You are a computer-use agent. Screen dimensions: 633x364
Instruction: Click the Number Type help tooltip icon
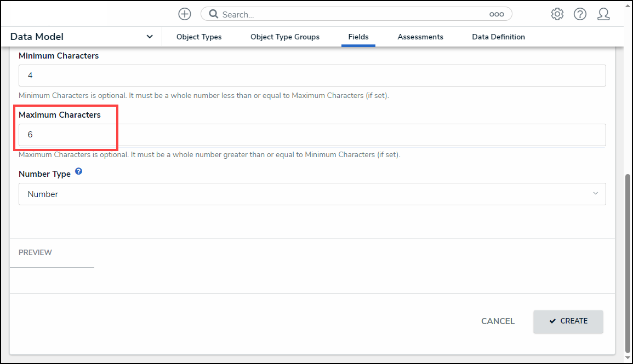78,172
